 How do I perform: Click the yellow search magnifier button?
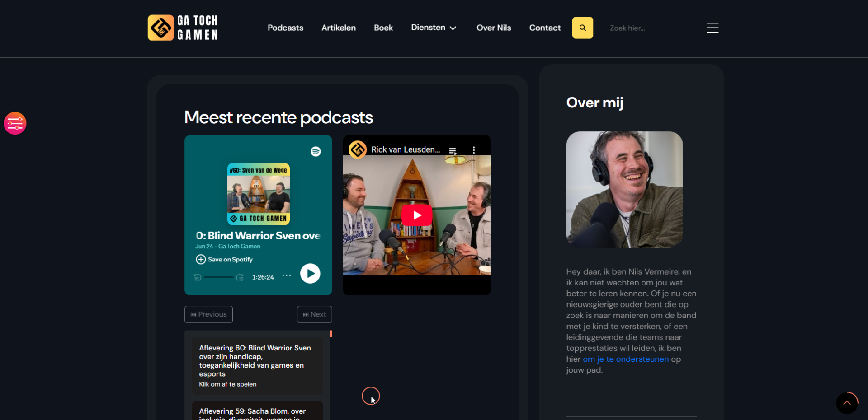[582, 28]
